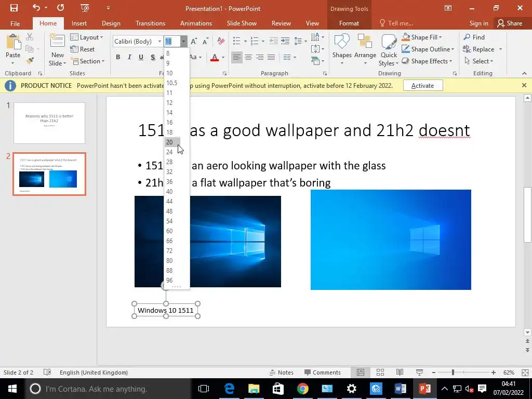Switch to Slide Sorter view in status bar
The width and height of the screenshot is (532, 399).
click(x=380, y=373)
